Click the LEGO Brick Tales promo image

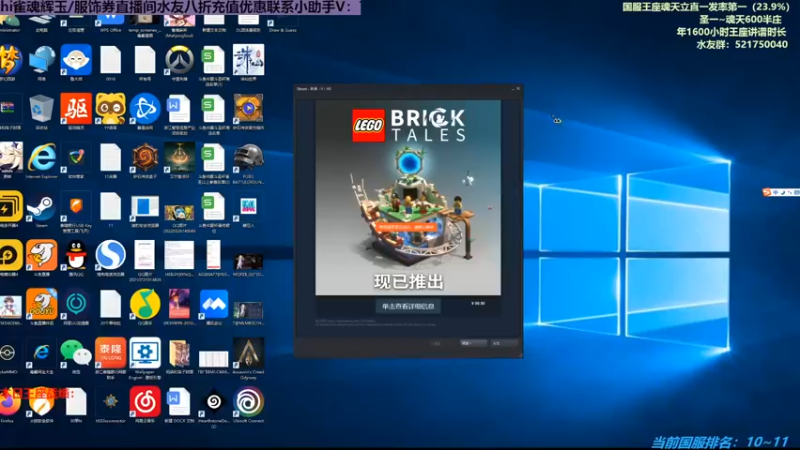pyautogui.click(x=408, y=197)
